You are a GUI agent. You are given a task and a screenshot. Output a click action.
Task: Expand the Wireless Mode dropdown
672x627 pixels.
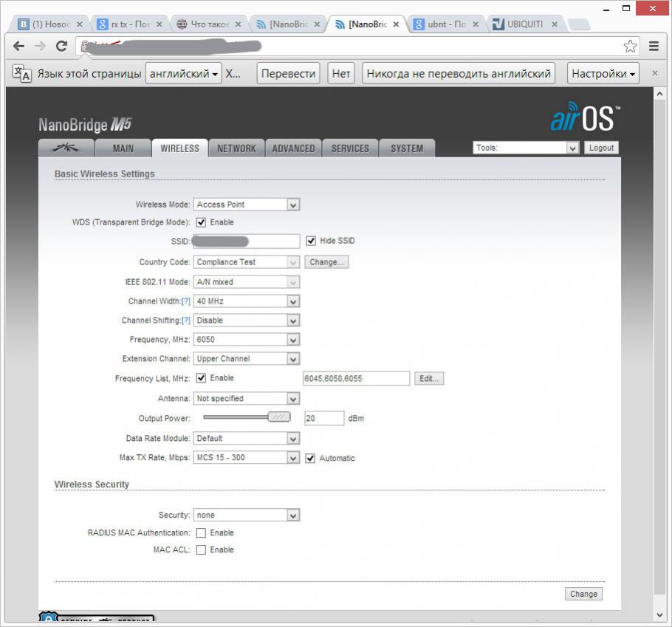(247, 205)
